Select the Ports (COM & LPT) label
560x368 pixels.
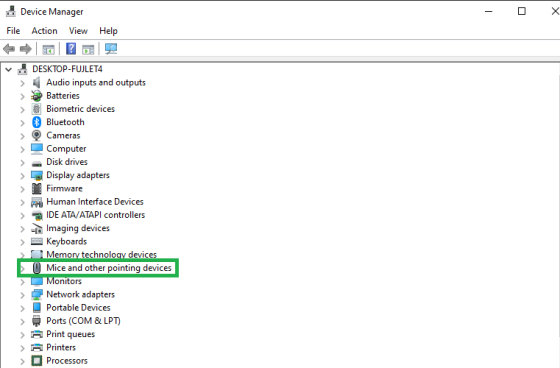pyautogui.click(x=83, y=321)
